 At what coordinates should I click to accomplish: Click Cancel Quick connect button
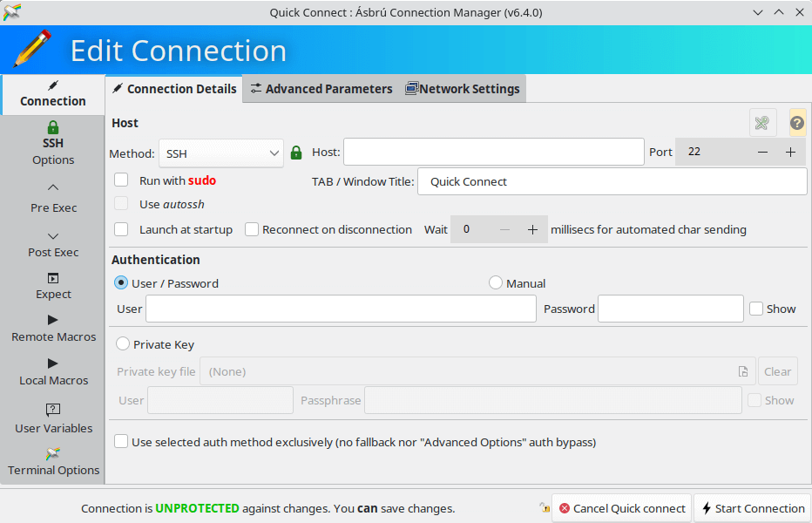coord(622,508)
